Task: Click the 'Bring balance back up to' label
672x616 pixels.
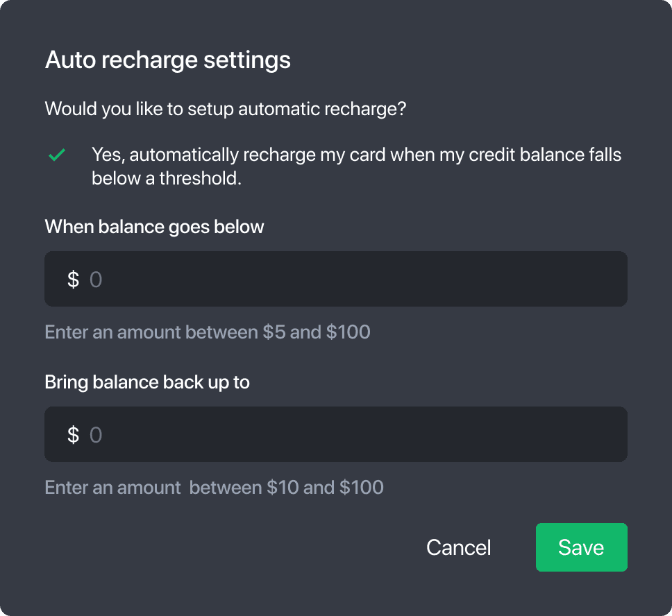Action: (147, 382)
